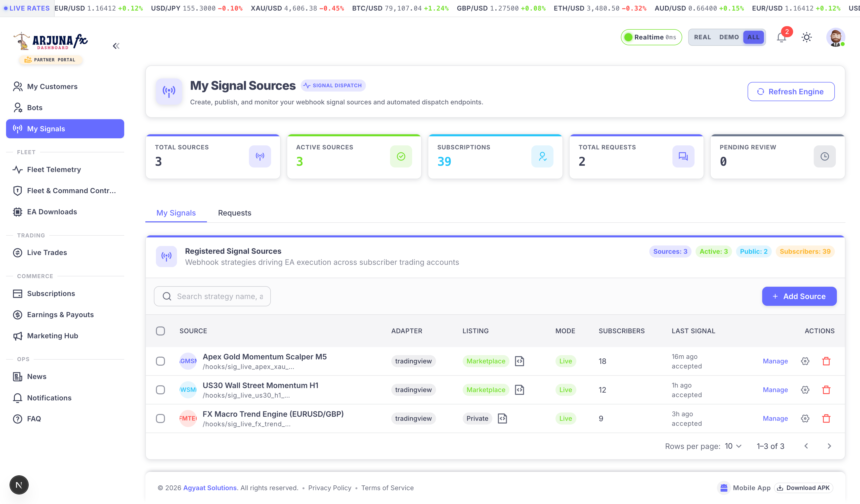Toggle light theme sun icon
This screenshot has height=504, width=860.
pyautogui.click(x=806, y=37)
